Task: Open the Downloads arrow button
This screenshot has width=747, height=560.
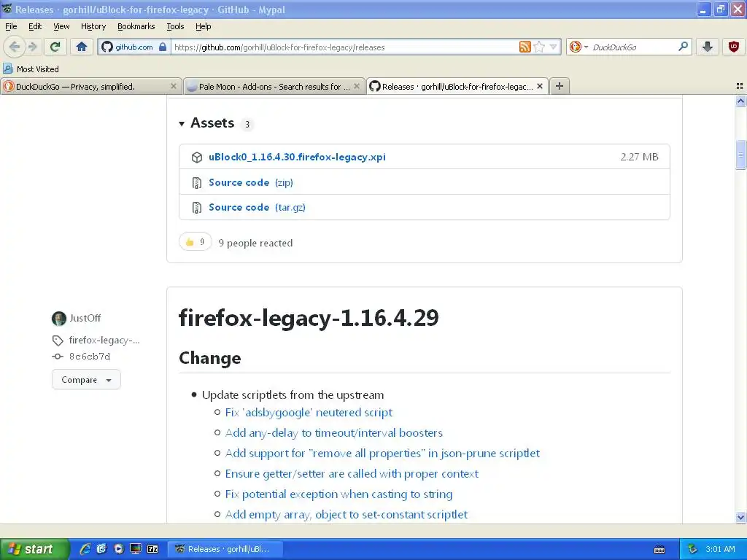Action: (708, 47)
